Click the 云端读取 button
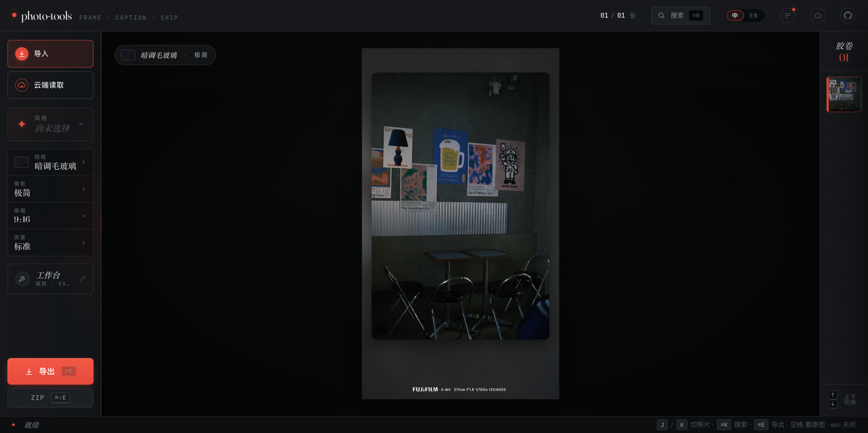 pos(51,85)
